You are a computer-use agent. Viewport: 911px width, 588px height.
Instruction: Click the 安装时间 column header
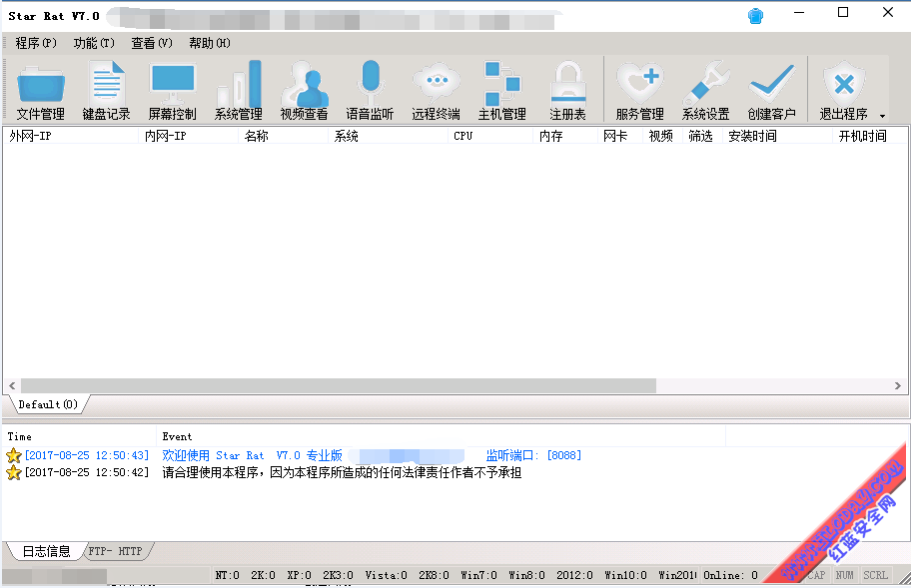coord(778,136)
